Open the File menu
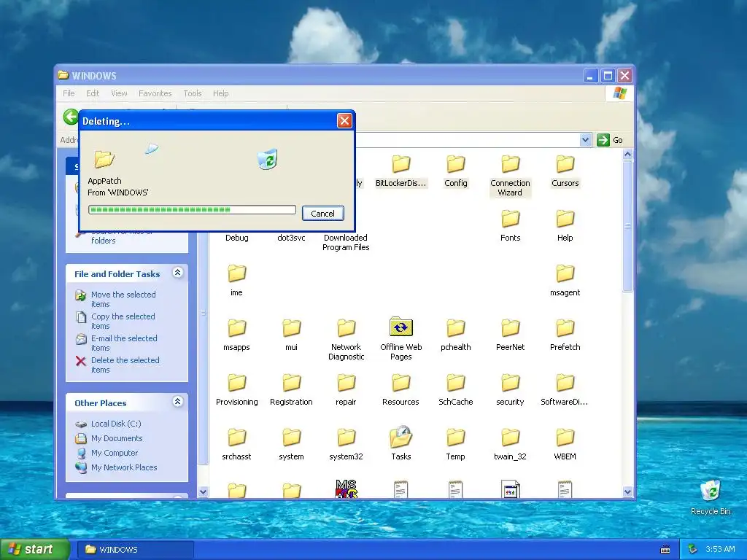 tap(69, 93)
